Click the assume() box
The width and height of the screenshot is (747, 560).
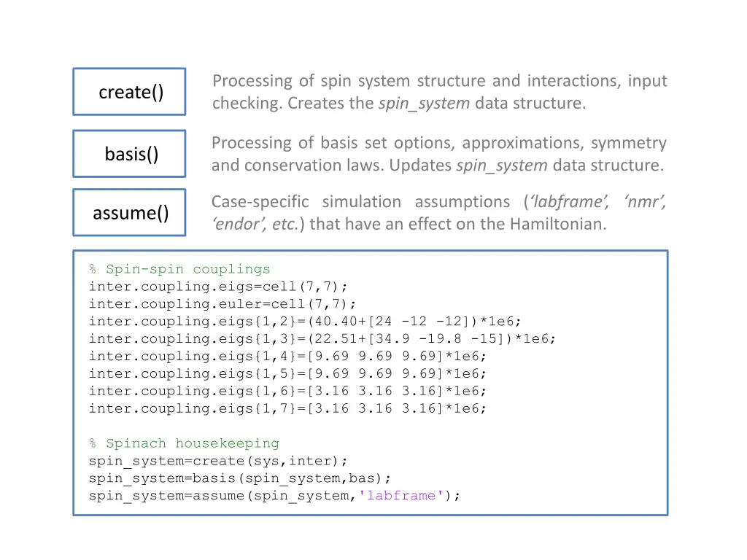[129, 212]
